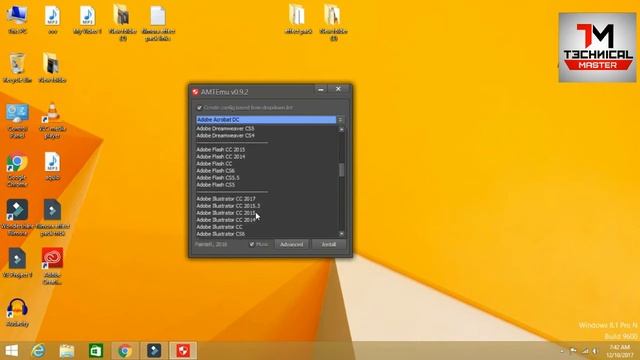The height and width of the screenshot is (360, 640).
Task: Click the network icon in system tray
Action: pos(585,351)
